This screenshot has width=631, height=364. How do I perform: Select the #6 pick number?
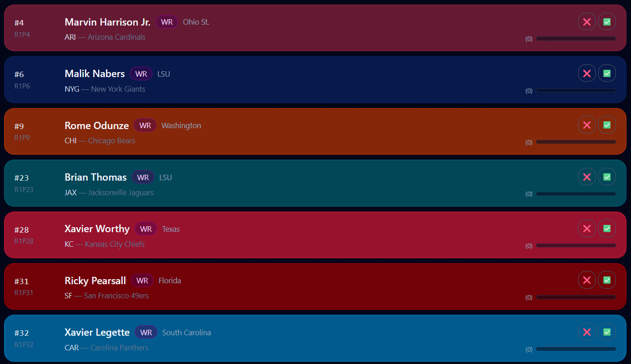point(19,74)
